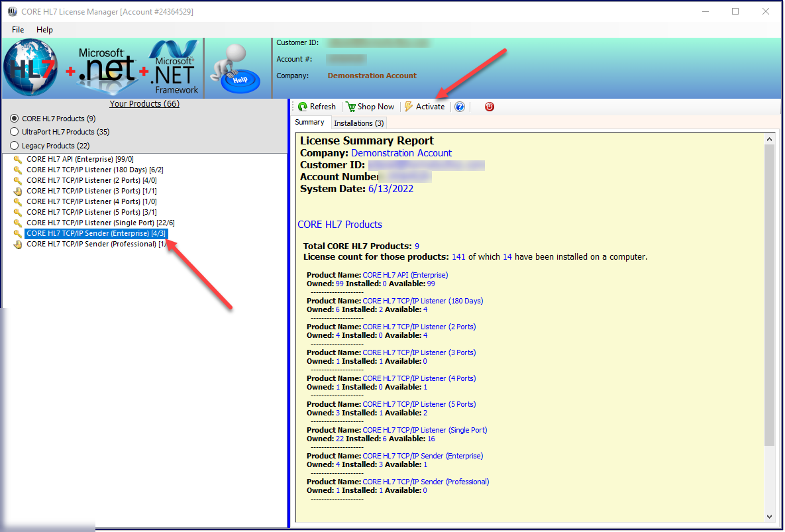Screen dimensions: 785x532
Task: Click key icon beside Listener (Single Port)
Action: click(17, 223)
